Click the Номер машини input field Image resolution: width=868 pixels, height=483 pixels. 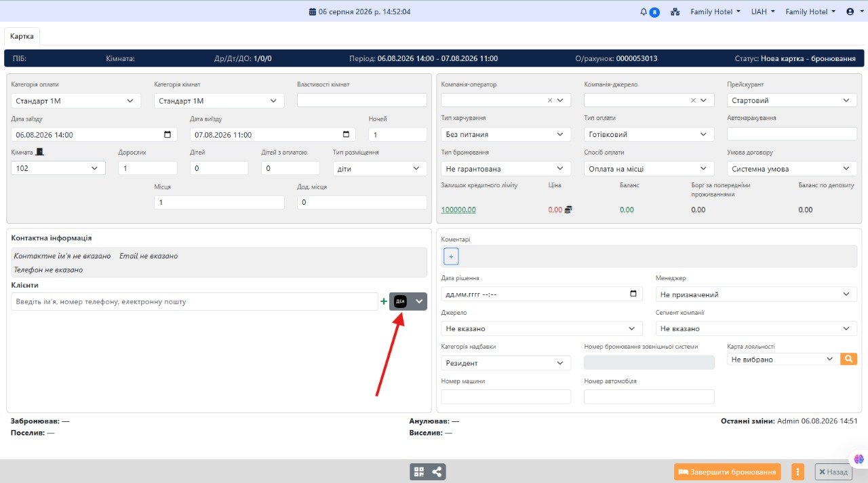506,397
